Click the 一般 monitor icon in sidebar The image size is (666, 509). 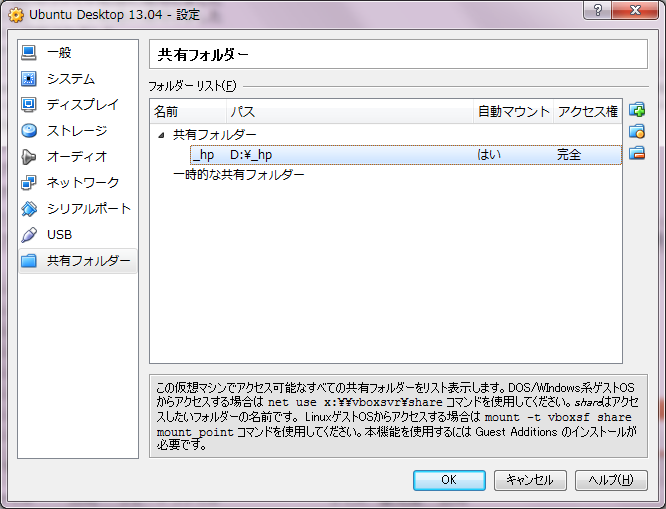29,53
